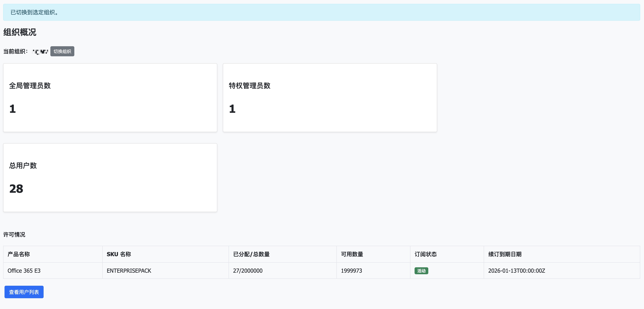The width and height of the screenshot is (644, 309).
Task: Click the 续订到期日期 column header
Action: pyautogui.click(x=505, y=254)
